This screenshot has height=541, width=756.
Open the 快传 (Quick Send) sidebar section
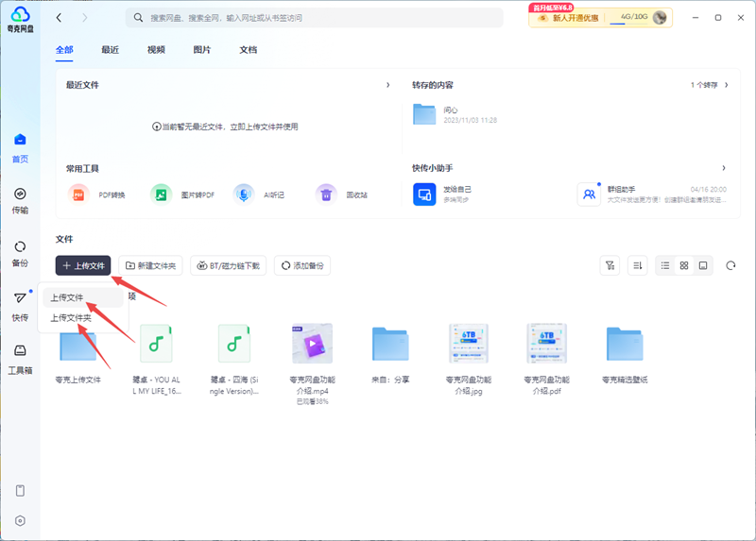20,304
